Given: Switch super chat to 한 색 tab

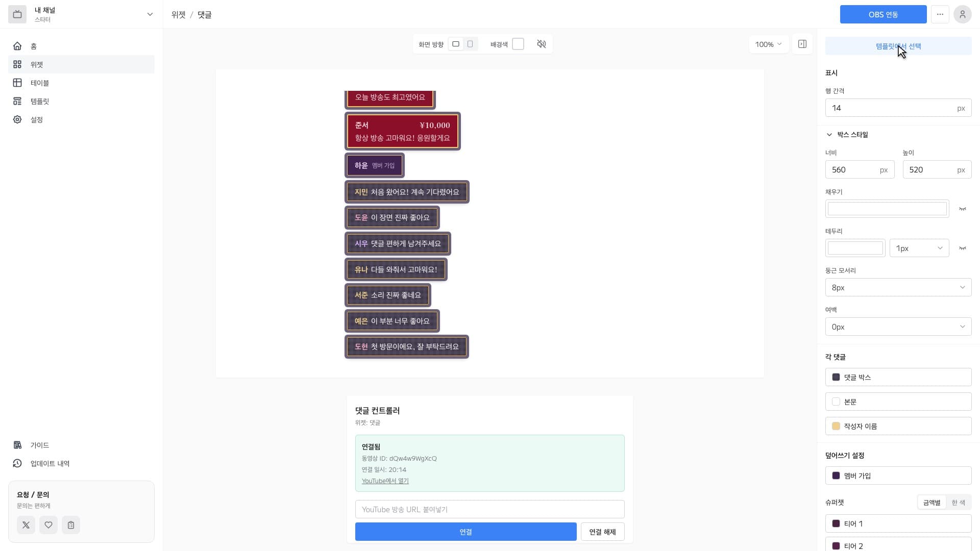Looking at the screenshot, I should (x=958, y=503).
